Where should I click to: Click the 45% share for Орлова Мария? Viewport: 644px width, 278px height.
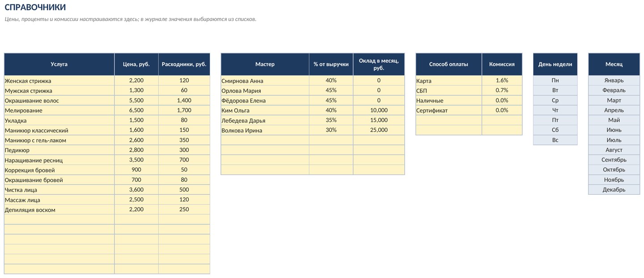pos(331,90)
